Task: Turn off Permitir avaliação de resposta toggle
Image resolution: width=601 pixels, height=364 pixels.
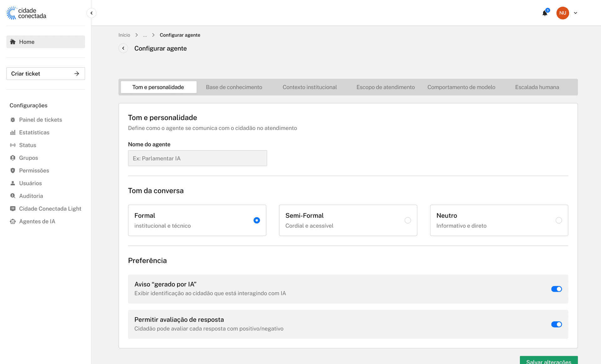Action: [557, 324]
